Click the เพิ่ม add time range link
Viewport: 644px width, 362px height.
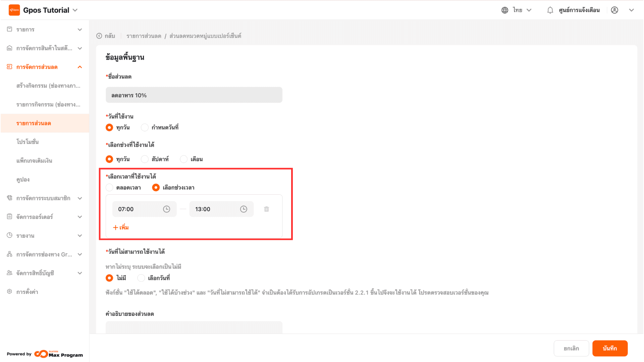121,228
